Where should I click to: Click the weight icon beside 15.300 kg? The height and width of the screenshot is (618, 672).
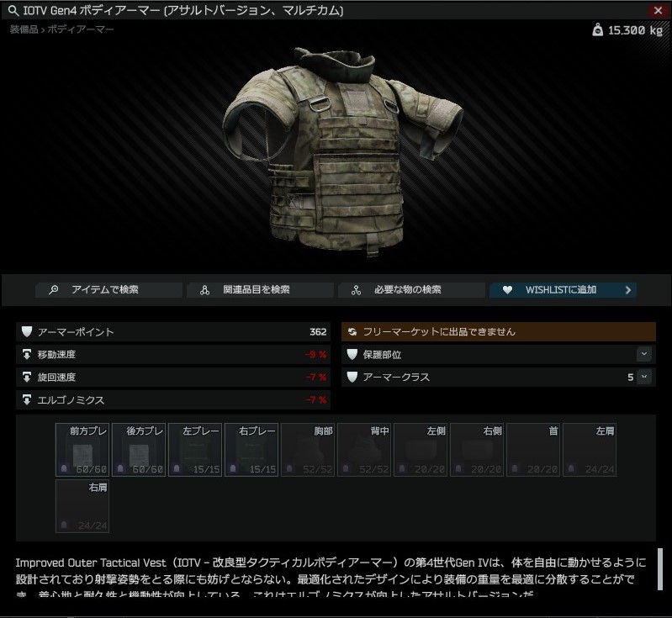(597, 29)
